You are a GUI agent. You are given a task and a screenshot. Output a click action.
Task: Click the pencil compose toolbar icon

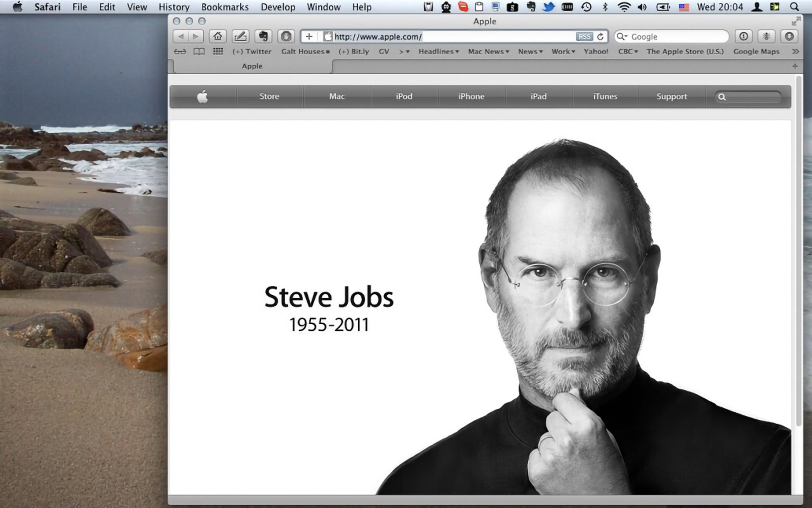240,36
